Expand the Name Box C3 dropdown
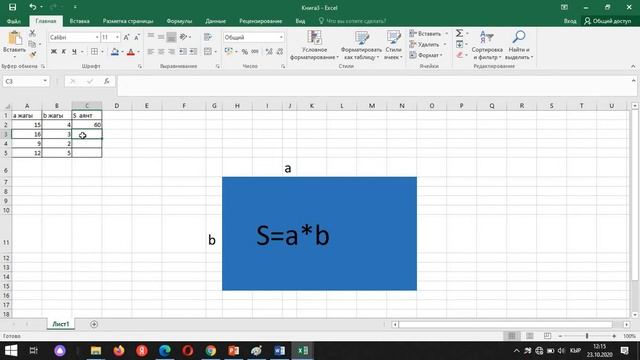 click(x=45, y=81)
